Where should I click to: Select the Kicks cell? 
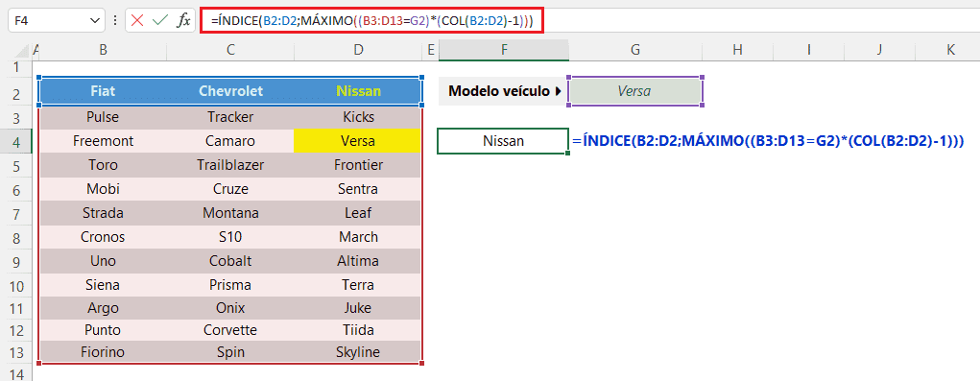tap(358, 117)
